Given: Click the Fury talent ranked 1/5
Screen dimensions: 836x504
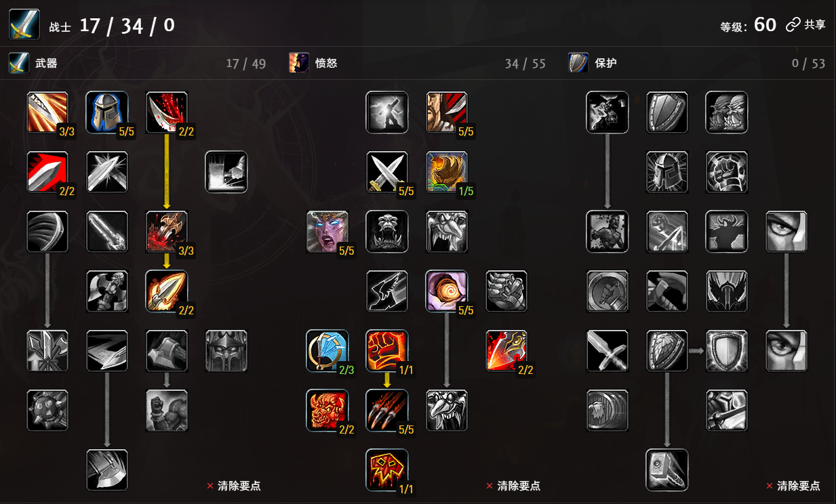Looking at the screenshot, I should (447, 171).
